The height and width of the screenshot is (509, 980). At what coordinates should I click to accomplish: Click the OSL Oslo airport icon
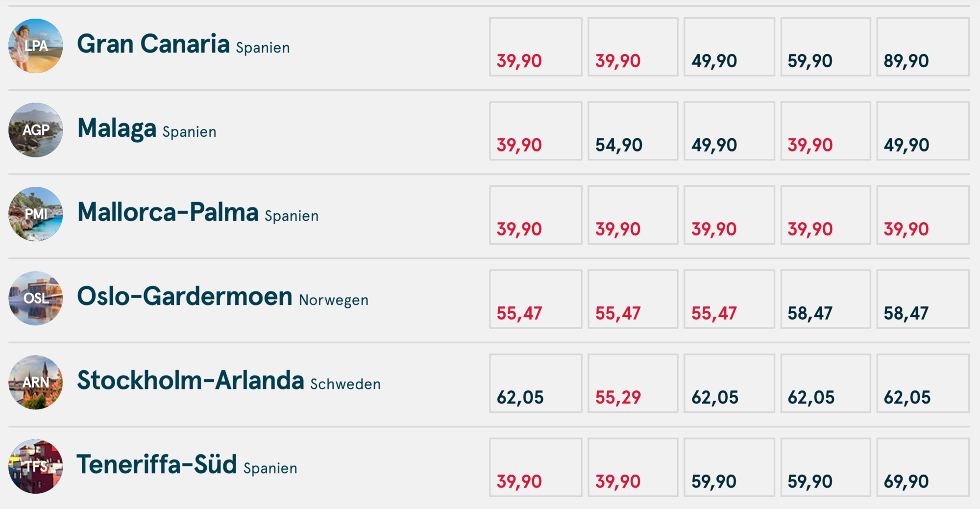pyautogui.click(x=36, y=298)
